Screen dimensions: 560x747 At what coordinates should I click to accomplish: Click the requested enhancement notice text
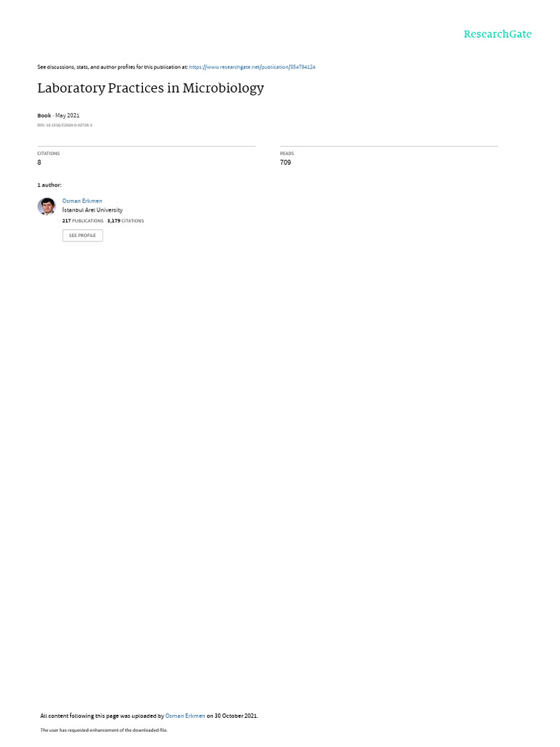click(104, 729)
